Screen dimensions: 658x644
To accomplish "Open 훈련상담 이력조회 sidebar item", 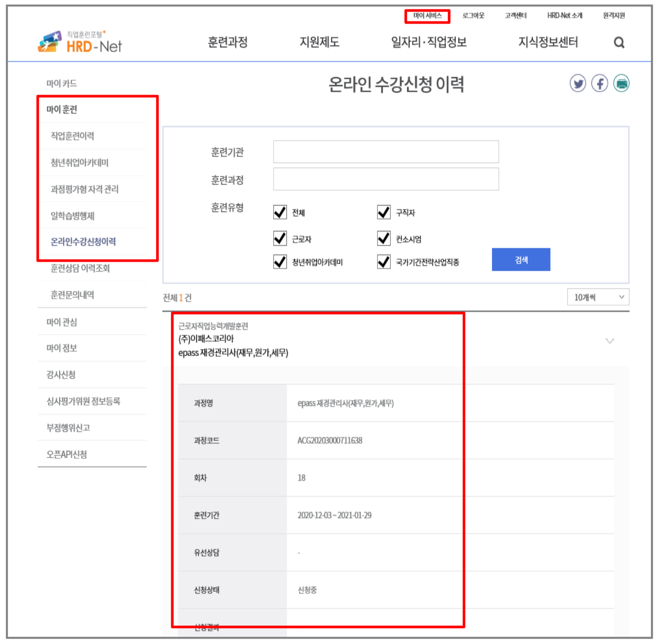I will tap(80, 269).
